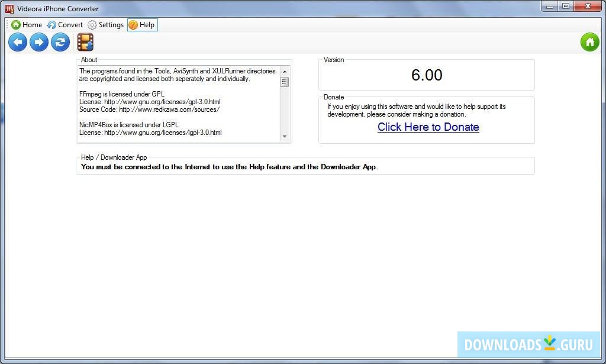606x364 pixels.
Task: Click the gpl-3.0.html license URL text
Action: [x=162, y=102]
